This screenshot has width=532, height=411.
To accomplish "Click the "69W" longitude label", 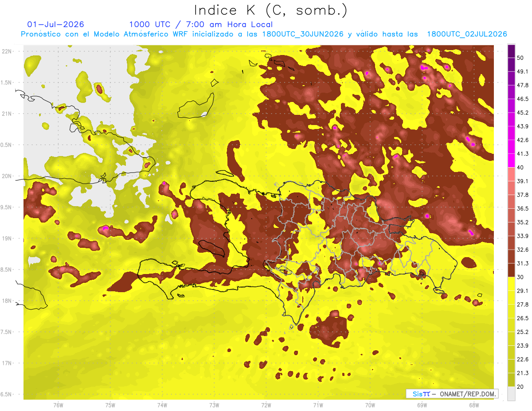I will point(422,405).
